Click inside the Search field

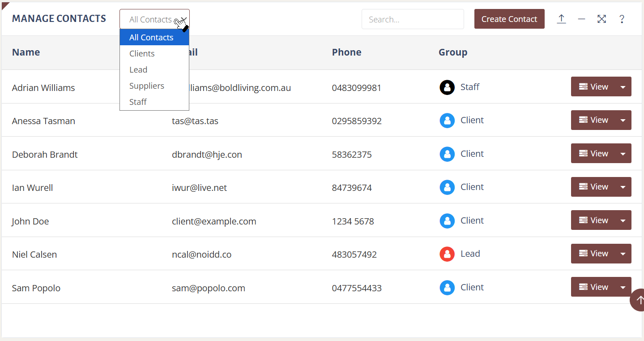412,19
